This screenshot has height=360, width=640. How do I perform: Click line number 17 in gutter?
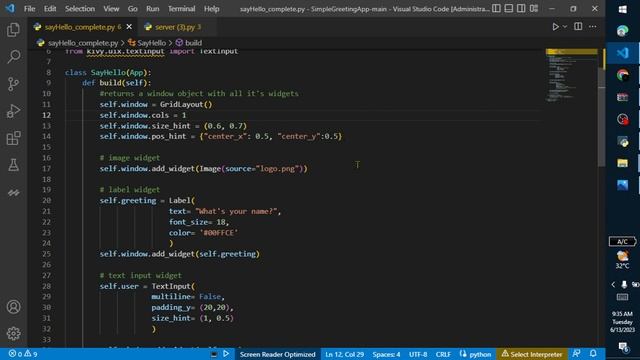47,168
